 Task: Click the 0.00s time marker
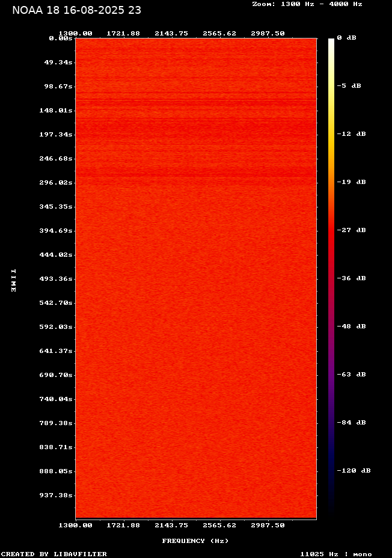[60, 38]
